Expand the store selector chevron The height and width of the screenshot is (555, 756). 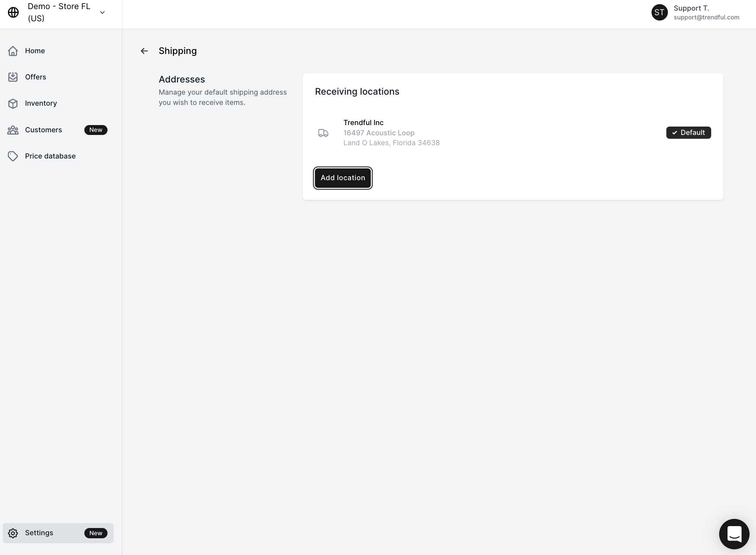(x=102, y=13)
